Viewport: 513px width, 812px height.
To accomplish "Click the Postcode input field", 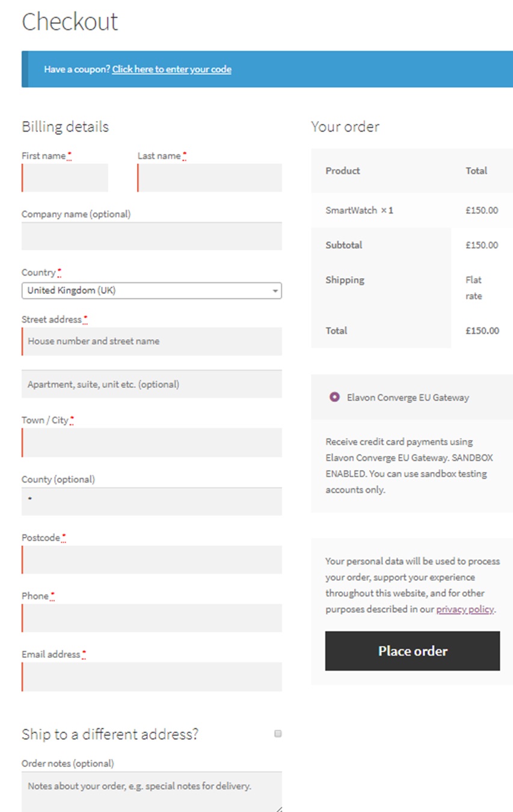I will tap(152, 559).
